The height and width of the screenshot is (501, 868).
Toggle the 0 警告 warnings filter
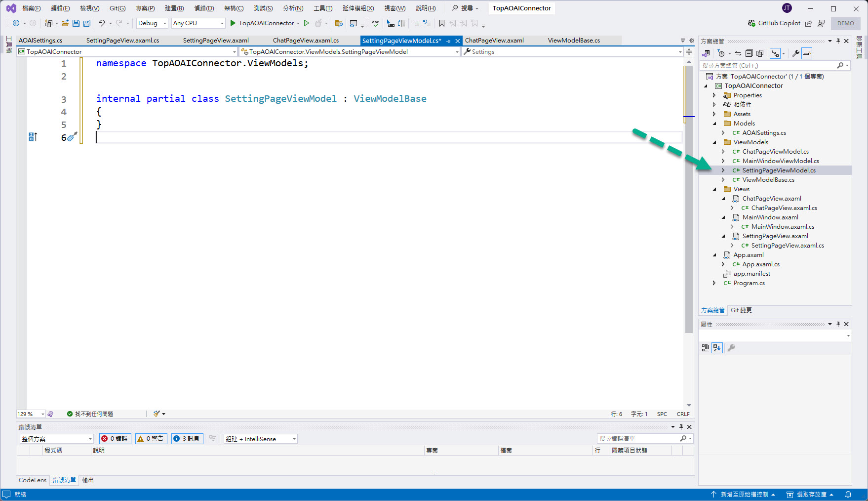(x=151, y=439)
